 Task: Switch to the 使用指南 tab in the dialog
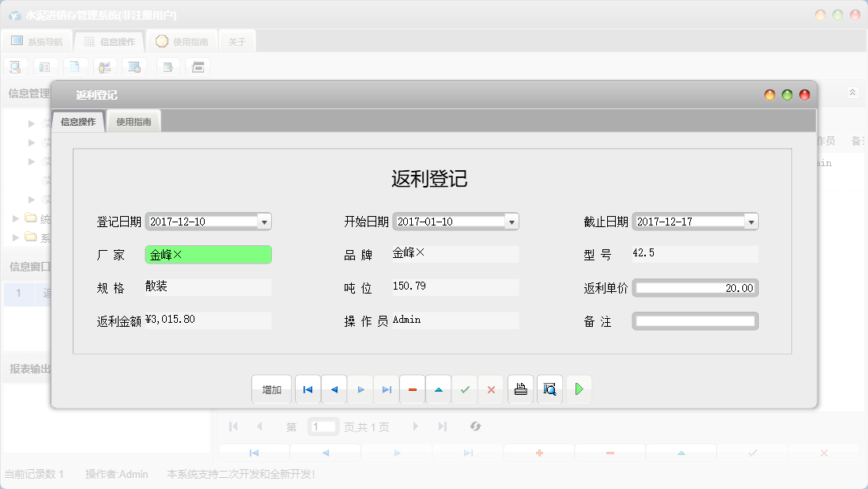[133, 122]
